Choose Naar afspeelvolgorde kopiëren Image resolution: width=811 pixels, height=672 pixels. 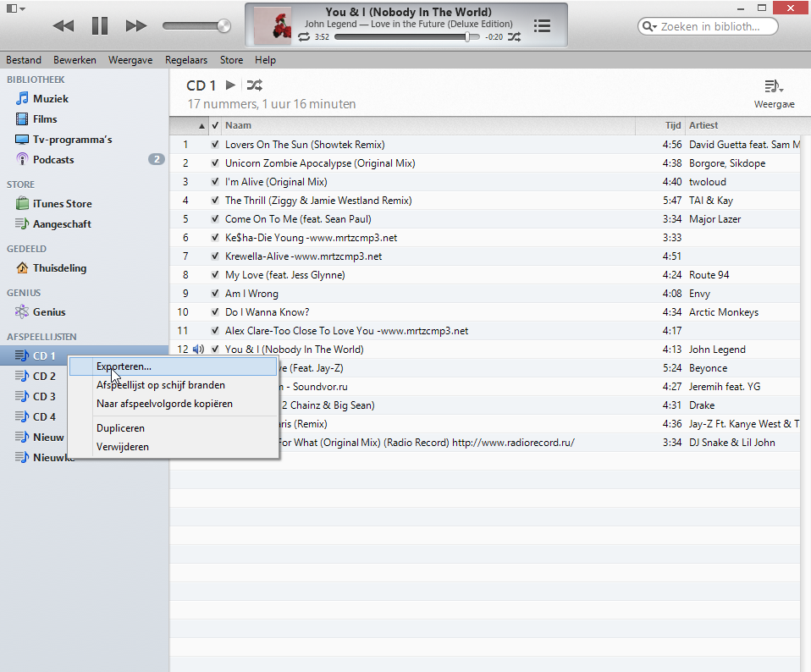(174, 404)
